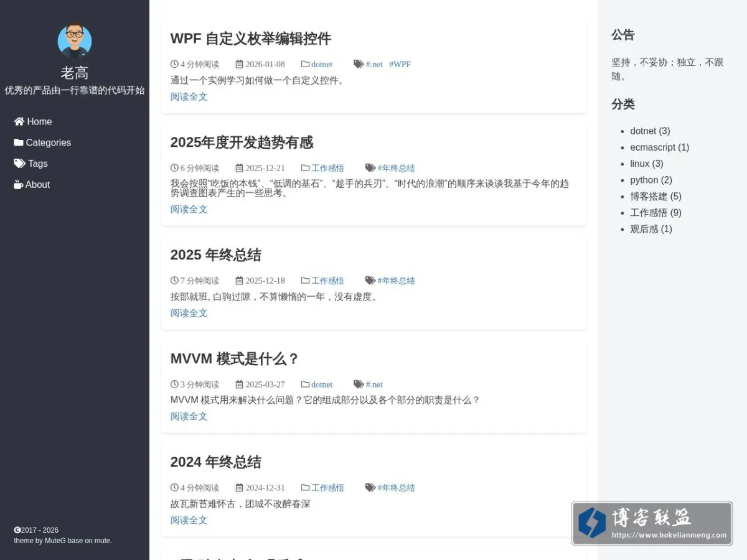This screenshot has width=747, height=560.
Task: Click folder icon in 2025年度开发趋势有感 post
Action: click(305, 168)
